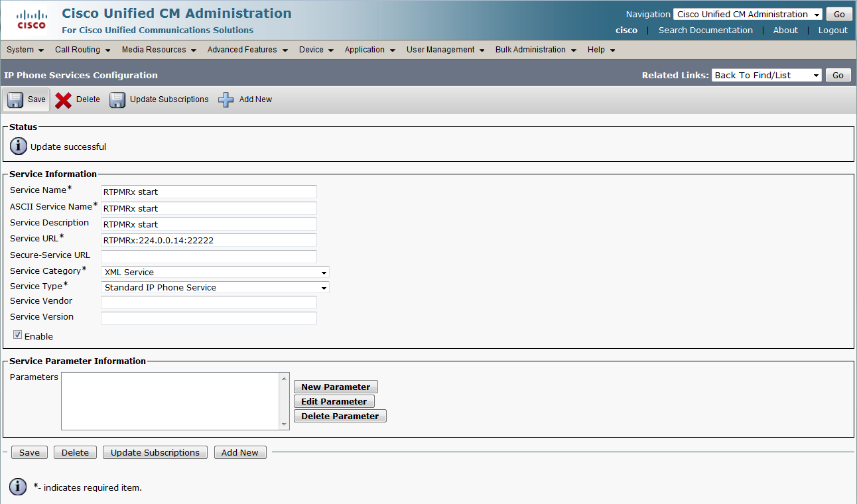Open the Bulk Administration menu
This screenshot has height=504, width=857.
point(535,50)
